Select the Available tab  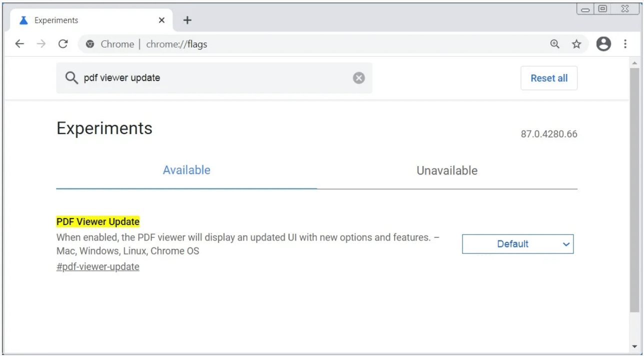pyautogui.click(x=186, y=170)
